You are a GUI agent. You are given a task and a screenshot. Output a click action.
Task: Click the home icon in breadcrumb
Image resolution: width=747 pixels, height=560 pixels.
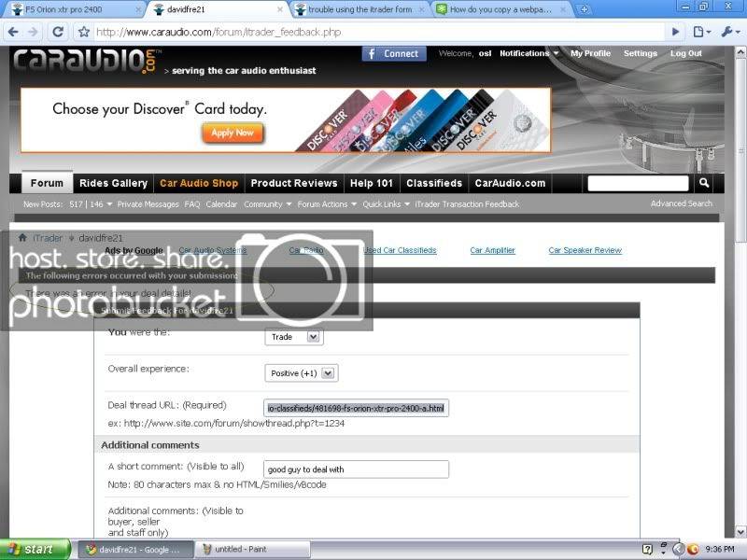point(21,238)
